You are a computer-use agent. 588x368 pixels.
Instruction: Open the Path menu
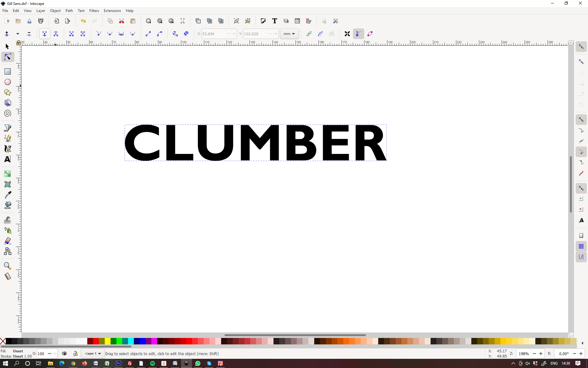[x=69, y=11]
